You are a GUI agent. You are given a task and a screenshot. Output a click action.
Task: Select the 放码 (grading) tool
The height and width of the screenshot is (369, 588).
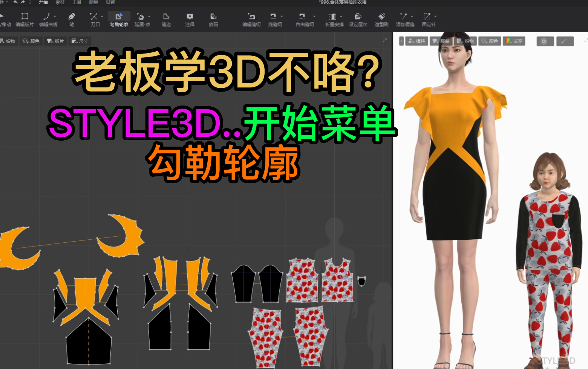pyautogui.click(x=213, y=20)
